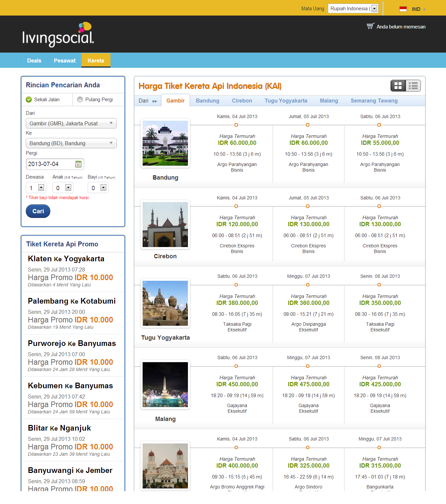This screenshot has height=504, width=446.
Task: Switch to list view layout
Action: (413, 86)
